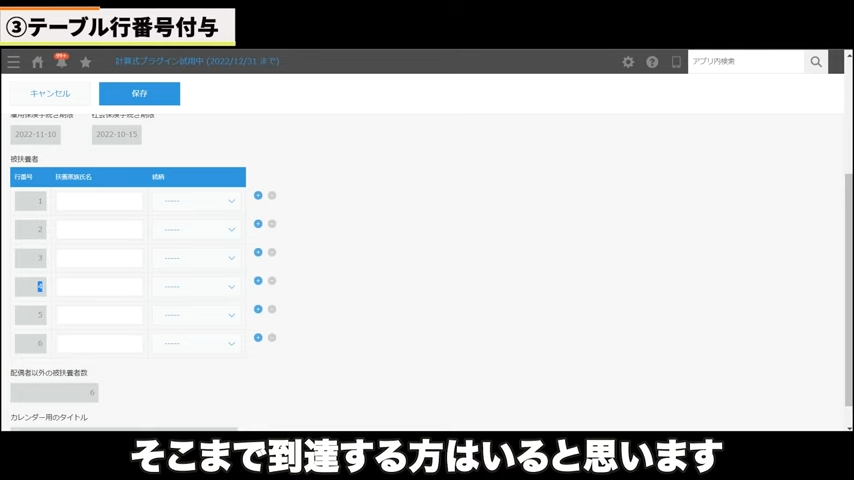
Task: Open the 続柄 dropdown in row 5
Action: (x=196, y=315)
